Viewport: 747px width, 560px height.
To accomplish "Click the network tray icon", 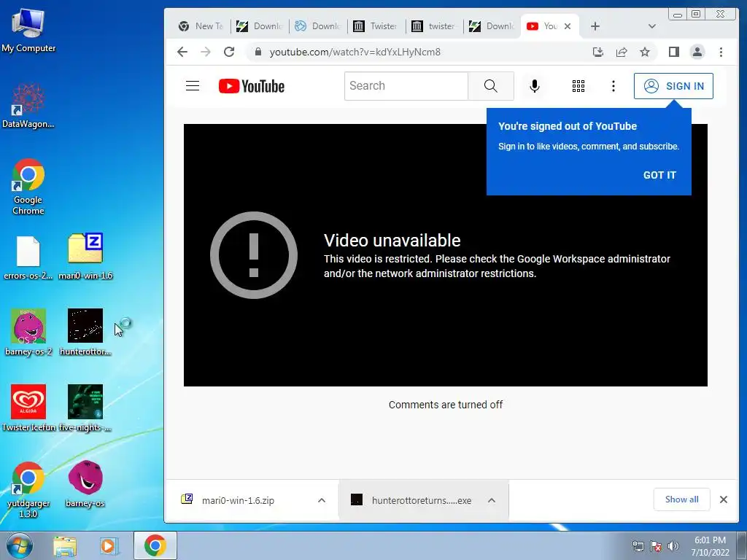I will click(x=638, y=546).
